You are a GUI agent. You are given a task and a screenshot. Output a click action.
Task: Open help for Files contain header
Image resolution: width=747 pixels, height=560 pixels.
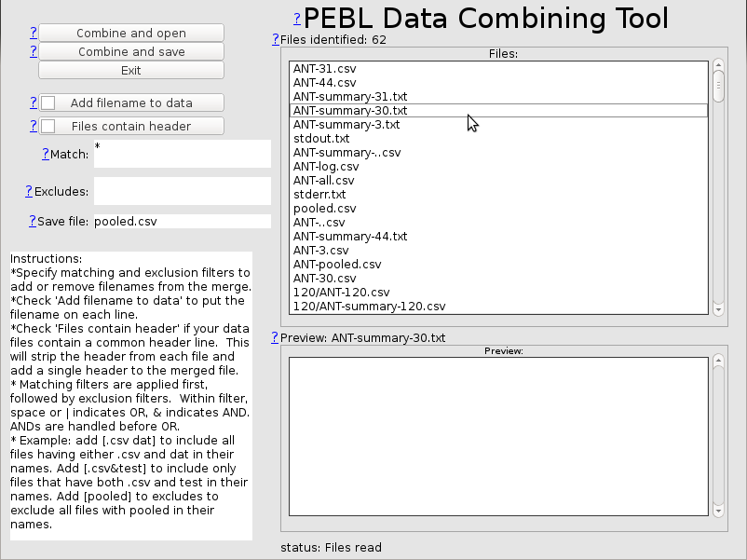pyautogui.click(x=34, y=127)
